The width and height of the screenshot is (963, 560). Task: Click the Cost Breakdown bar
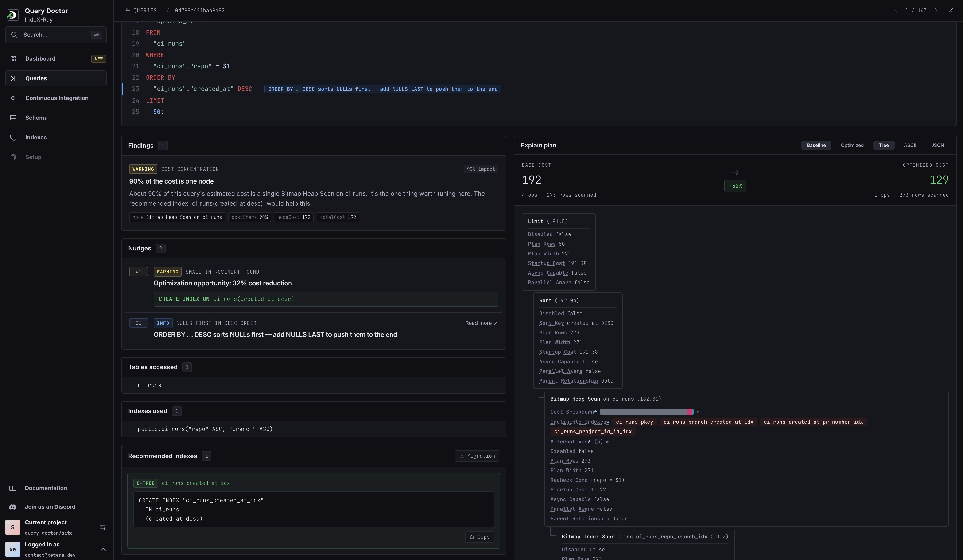click(647, 412)
